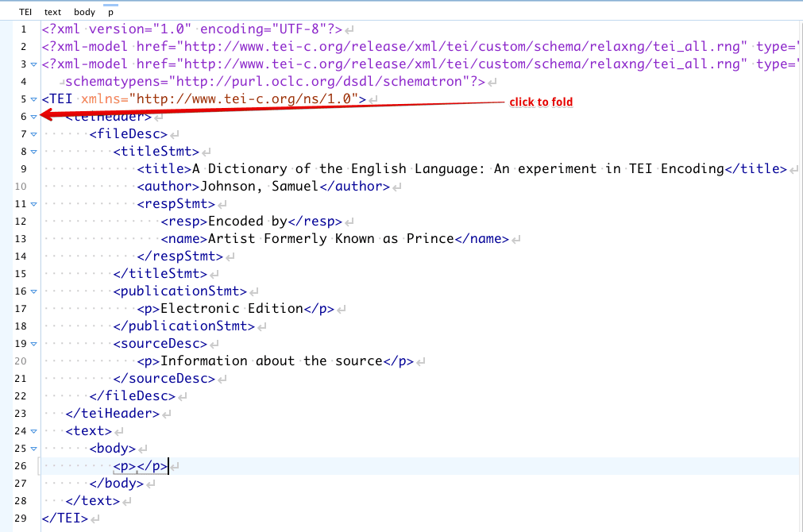This screenshot has height=532, width=803.
Task: Select text in the breadcrumb path
Action: 52,13
